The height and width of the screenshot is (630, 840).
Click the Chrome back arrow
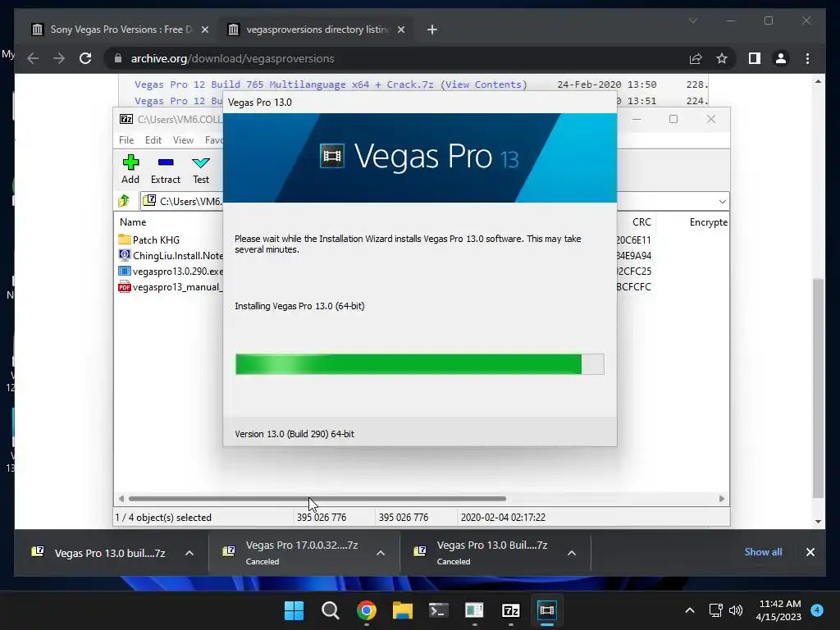(x=33, y=58)
